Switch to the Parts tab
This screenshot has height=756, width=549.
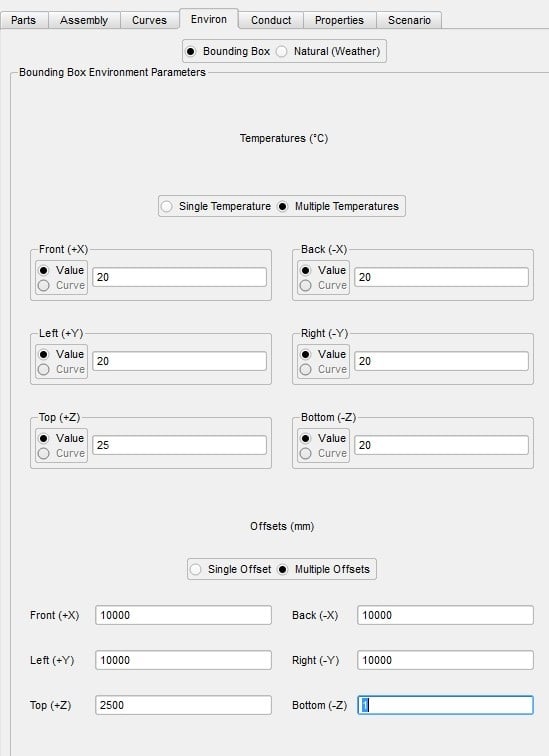click(x=24, y=20)
